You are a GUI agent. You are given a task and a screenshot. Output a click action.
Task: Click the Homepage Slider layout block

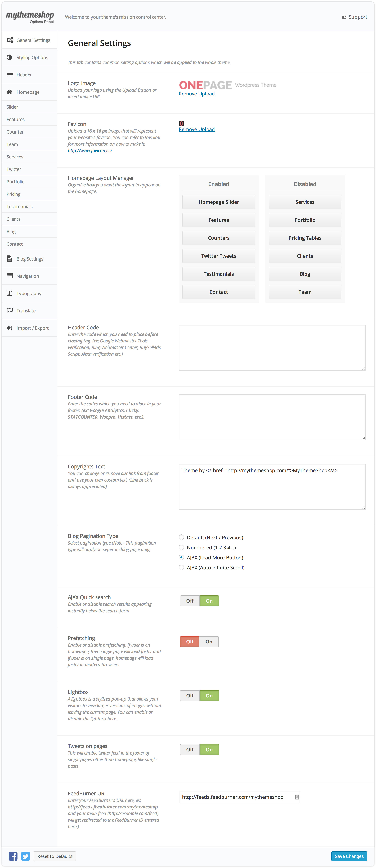click(x=218, y=202)
